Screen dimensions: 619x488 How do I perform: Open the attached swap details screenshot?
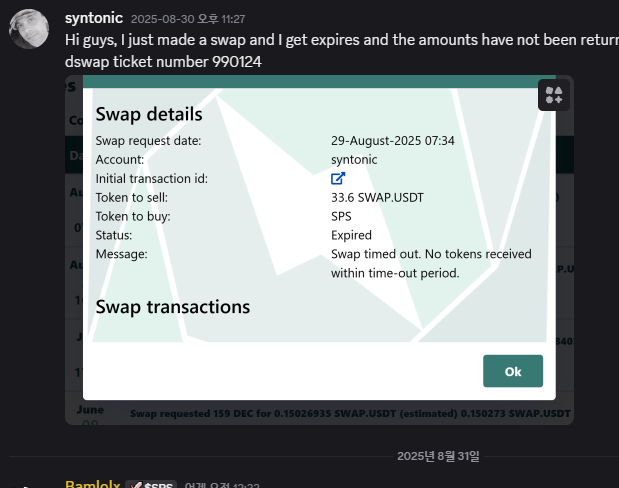click(x=319, y=250)
